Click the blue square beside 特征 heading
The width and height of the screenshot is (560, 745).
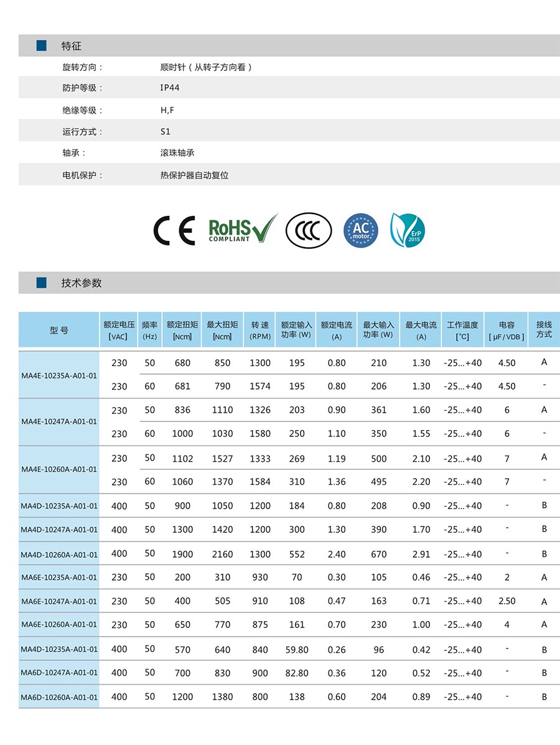pyautogui.click(x=42, y=45)
